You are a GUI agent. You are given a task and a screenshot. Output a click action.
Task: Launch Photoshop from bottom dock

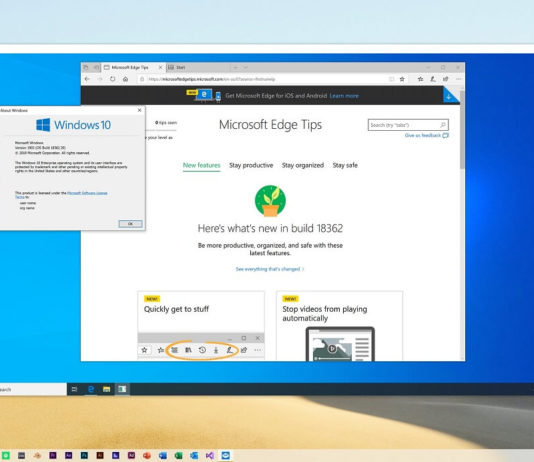tap(84, 456)
